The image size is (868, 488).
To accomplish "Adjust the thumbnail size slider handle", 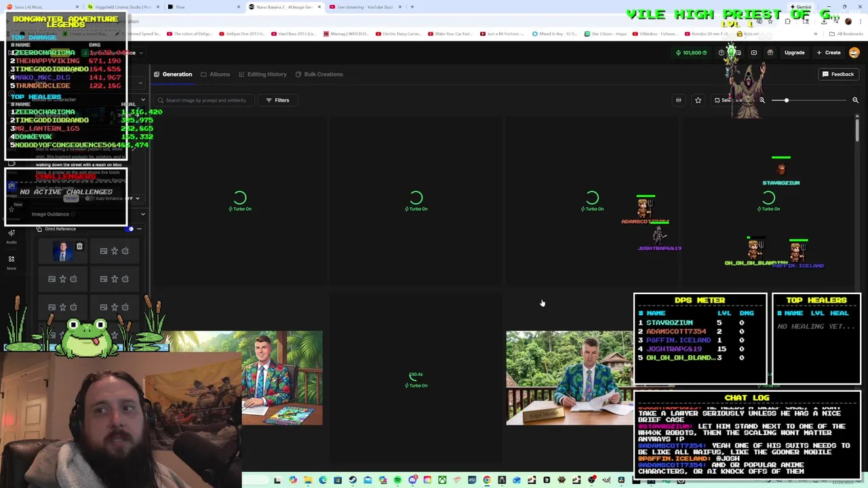I will (786, 100).
